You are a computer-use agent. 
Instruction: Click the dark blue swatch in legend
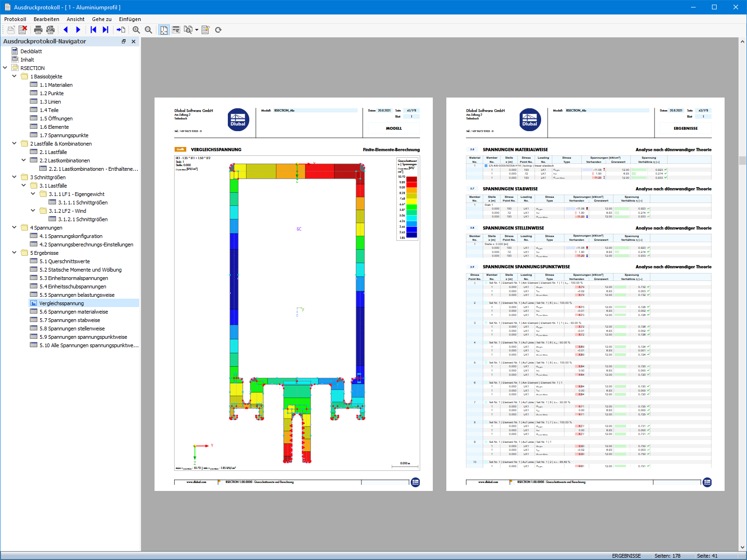tap(411, 235)
